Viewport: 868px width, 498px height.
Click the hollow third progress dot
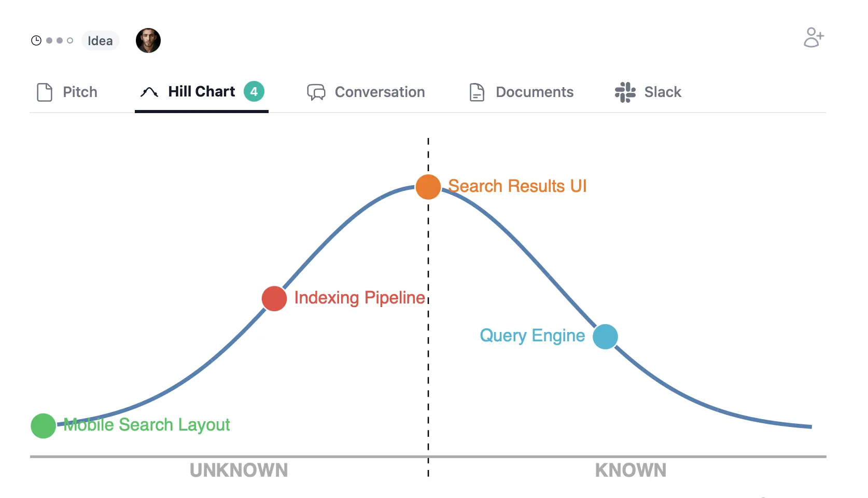pyautogui.click(x=71, y=40)
